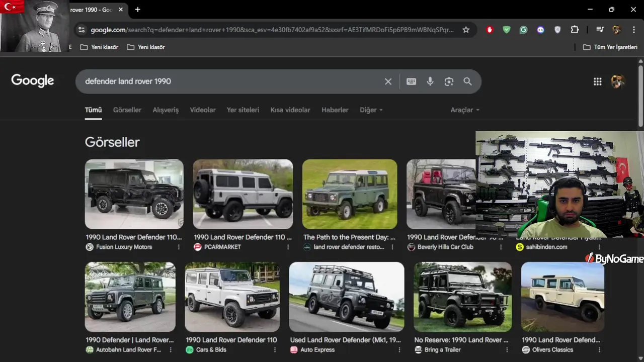Open the Fusion Luxury Motors source link
The image size is (644, 362).
pyautogui.click(x=119, y=247)
